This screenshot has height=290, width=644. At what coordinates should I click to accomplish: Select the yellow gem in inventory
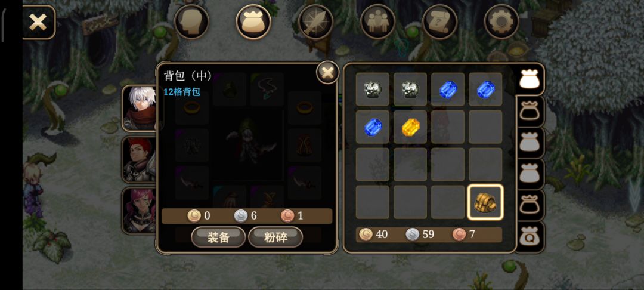410,127
